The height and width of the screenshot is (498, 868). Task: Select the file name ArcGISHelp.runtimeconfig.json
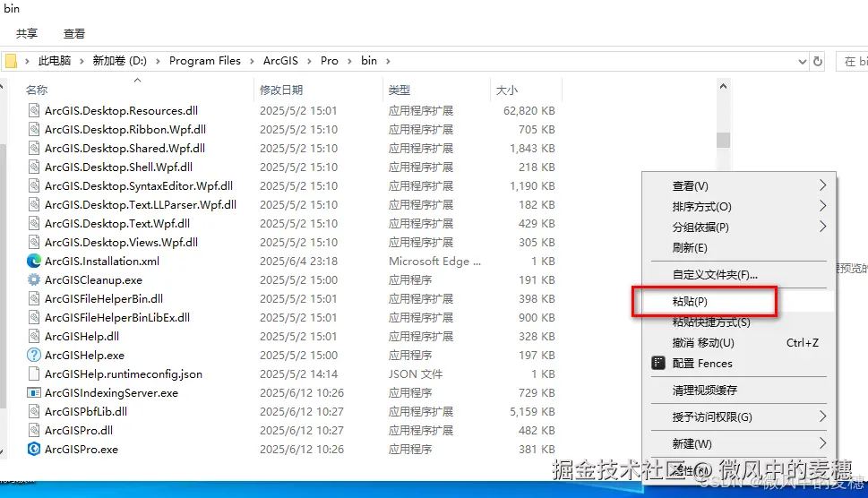click(124, 374)
